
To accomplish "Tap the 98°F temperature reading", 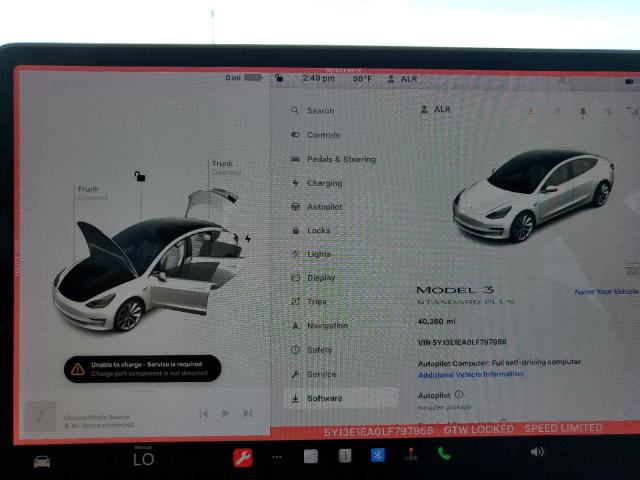I will click(362, 79).
